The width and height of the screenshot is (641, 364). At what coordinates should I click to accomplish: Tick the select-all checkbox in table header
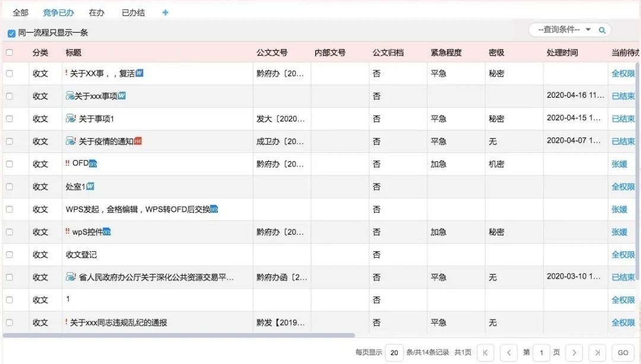(9, 53)
